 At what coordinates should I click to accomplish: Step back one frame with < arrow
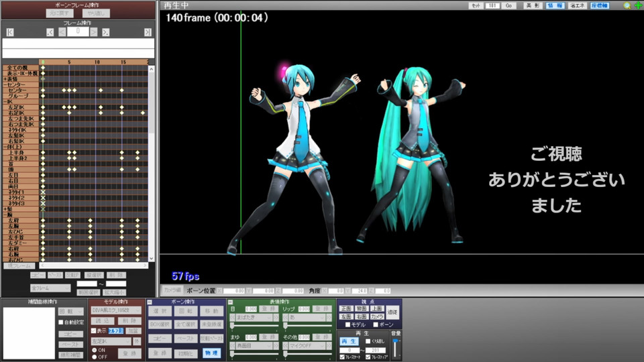coord(62,32)
